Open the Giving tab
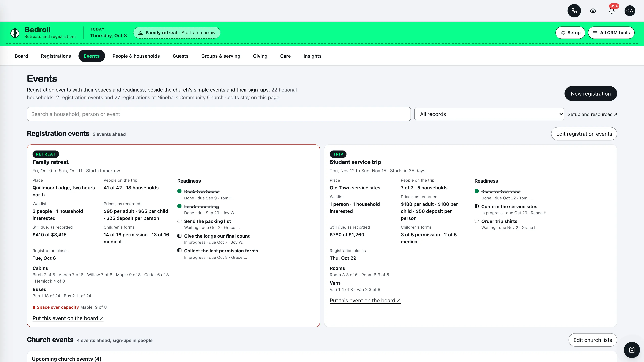 pos(260,56)
